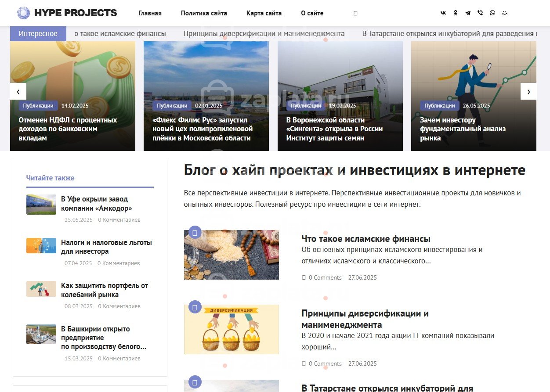
Task: Click «0 Комментариев» dated 15.03.2025
Action: pos(119,359)
